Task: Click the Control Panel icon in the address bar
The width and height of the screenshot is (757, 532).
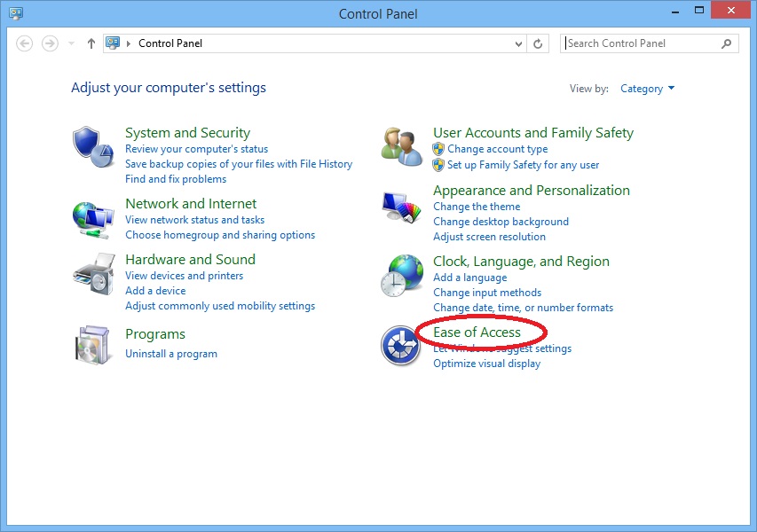Action: pyautogui.click(x=111, y=43)
